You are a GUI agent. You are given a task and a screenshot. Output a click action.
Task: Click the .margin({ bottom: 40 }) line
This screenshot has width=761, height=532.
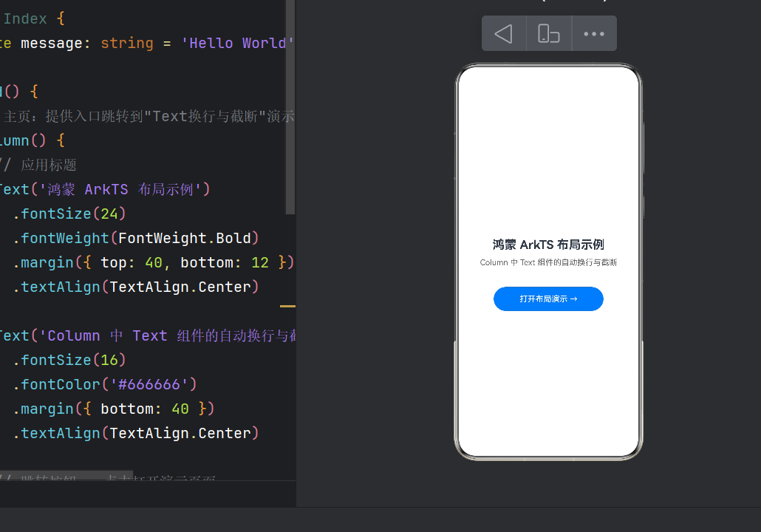coord(114,408)
